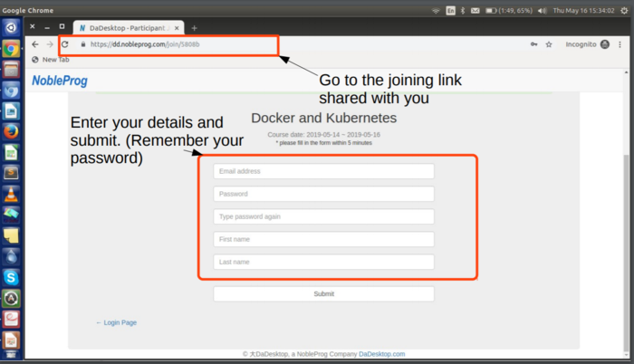Open LibreOffice Calc from the dock
Image resolution: width=634 pixels, height=364 pixels.
[x=11, y=152]
